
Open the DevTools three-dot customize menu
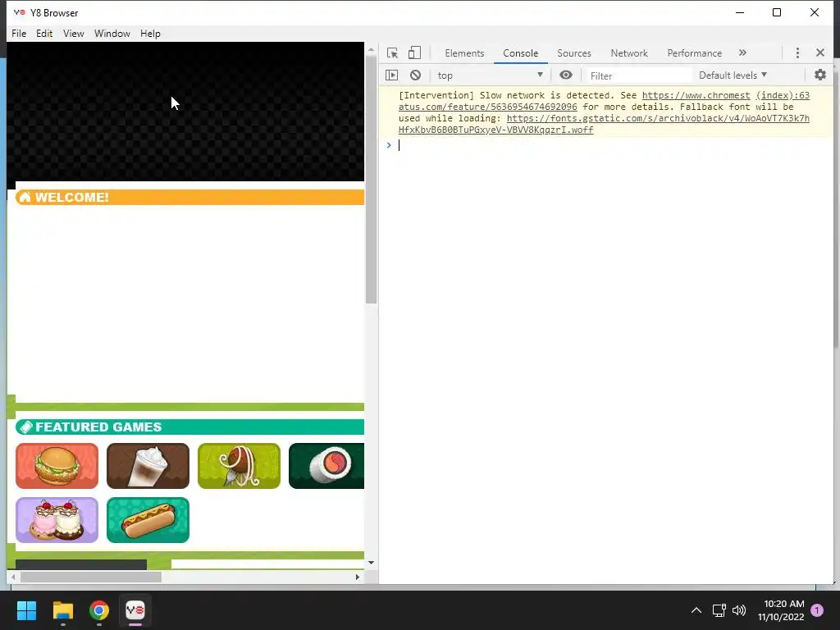pos(797,52)
